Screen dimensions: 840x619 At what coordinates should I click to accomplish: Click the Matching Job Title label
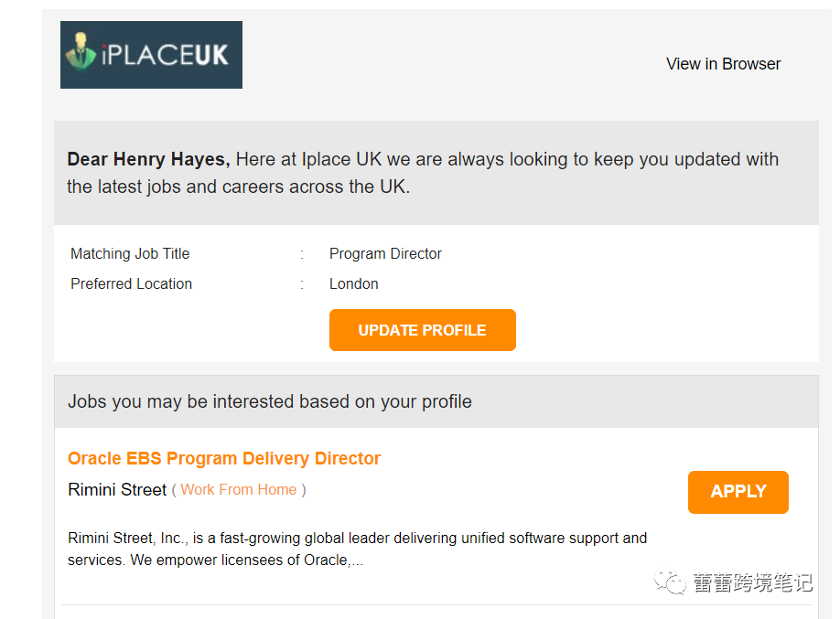pos(130,254)
